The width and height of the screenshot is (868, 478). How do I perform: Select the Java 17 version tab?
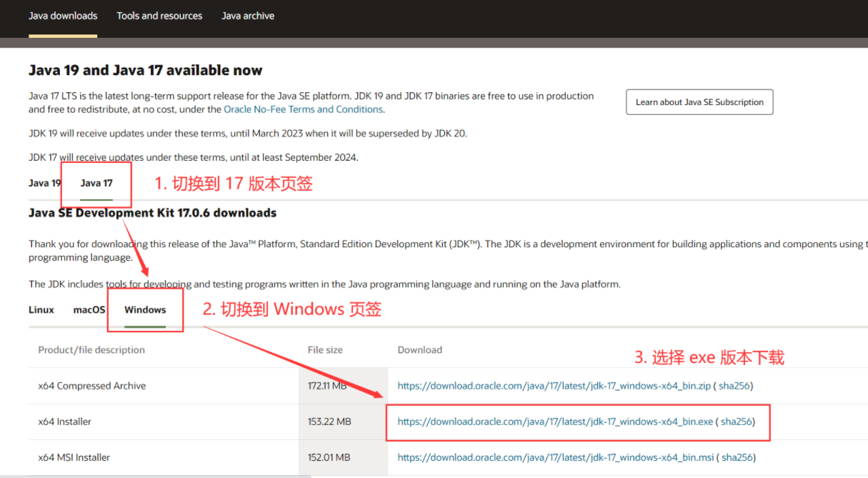[x=96, y=183]
